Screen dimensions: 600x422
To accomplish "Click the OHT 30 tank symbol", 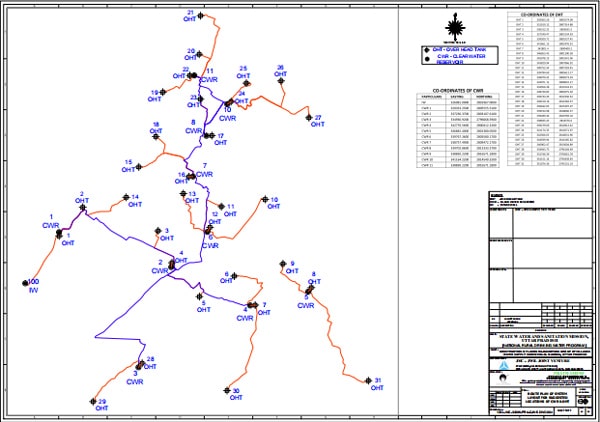I will pos(227,391).
